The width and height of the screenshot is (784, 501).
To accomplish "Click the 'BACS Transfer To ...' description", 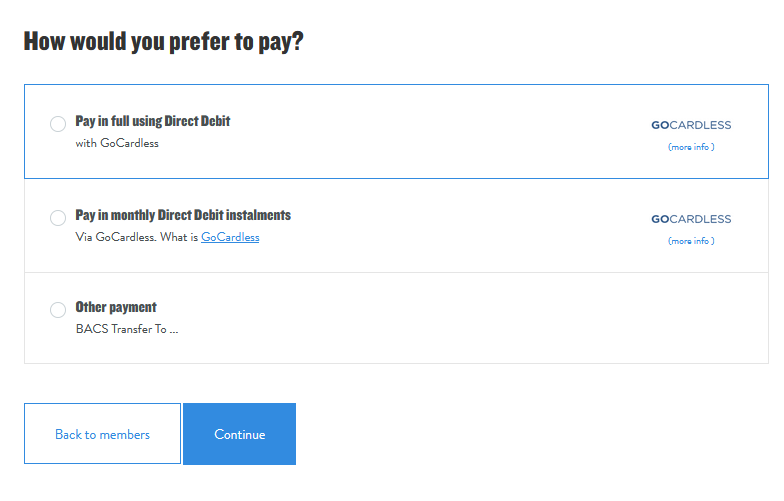I will tap(127, 329).
